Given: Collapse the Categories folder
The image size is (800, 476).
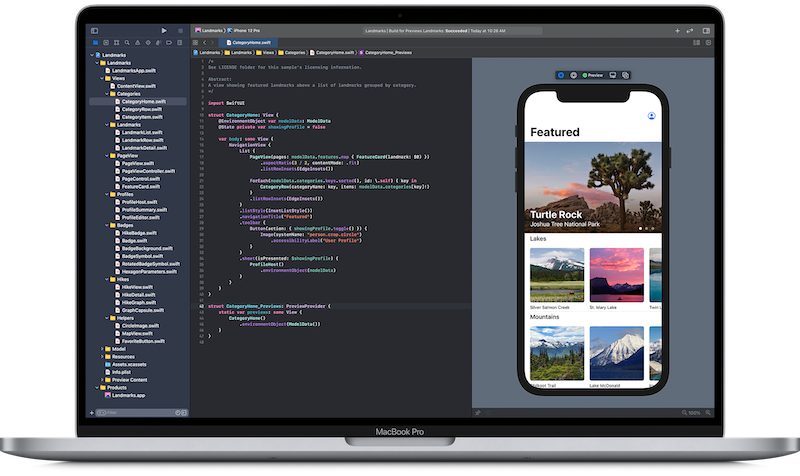Looking at the screenshot, I should click(x=107, y=94).
